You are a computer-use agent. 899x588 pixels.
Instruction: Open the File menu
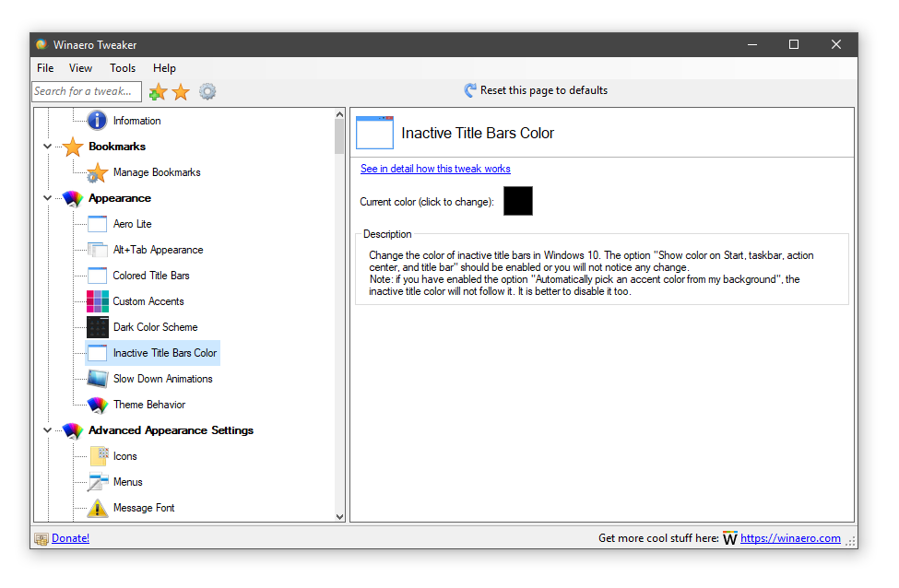click(x=45, y=68)
